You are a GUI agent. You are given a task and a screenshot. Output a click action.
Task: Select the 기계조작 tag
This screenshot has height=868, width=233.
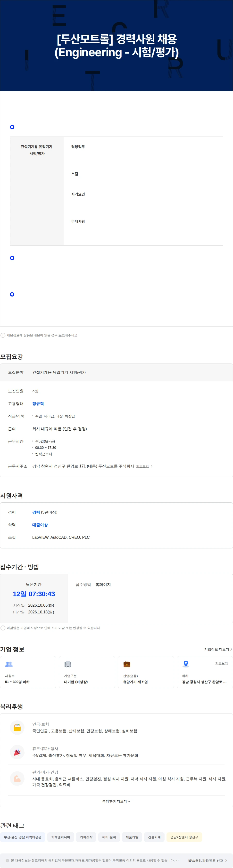(x=86, y=837)
